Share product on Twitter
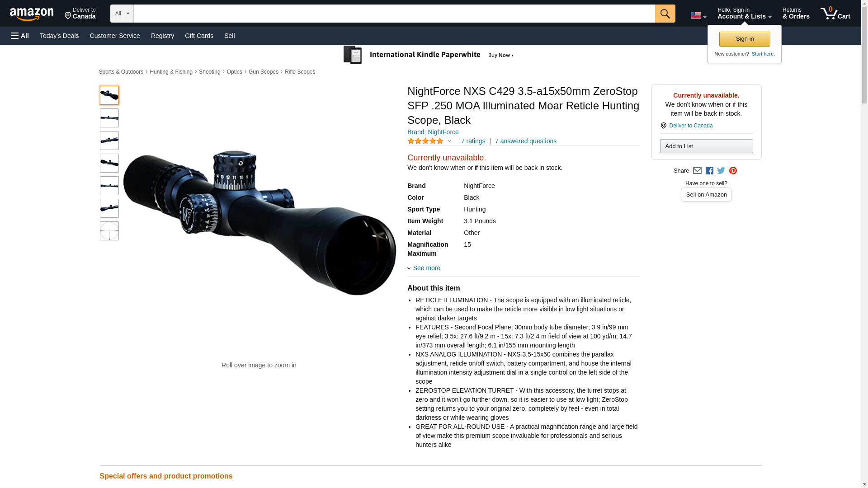The height and width of the screenshot is (488, 868). coord(721,171)
